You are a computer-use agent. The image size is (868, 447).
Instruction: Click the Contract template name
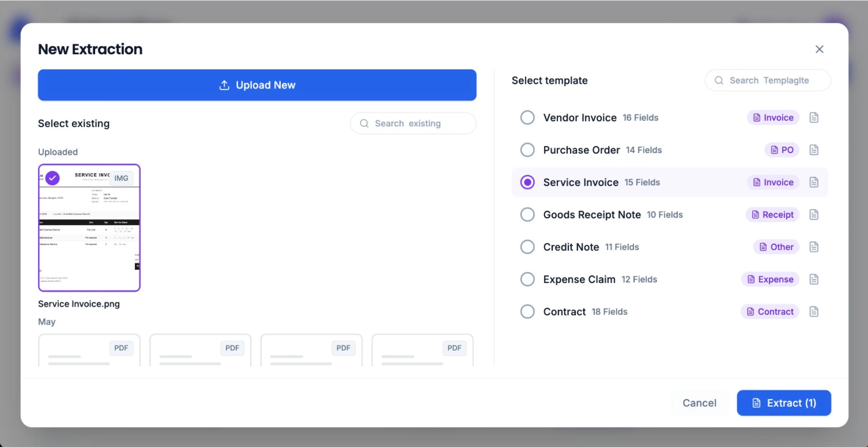(x=564, y=312)
